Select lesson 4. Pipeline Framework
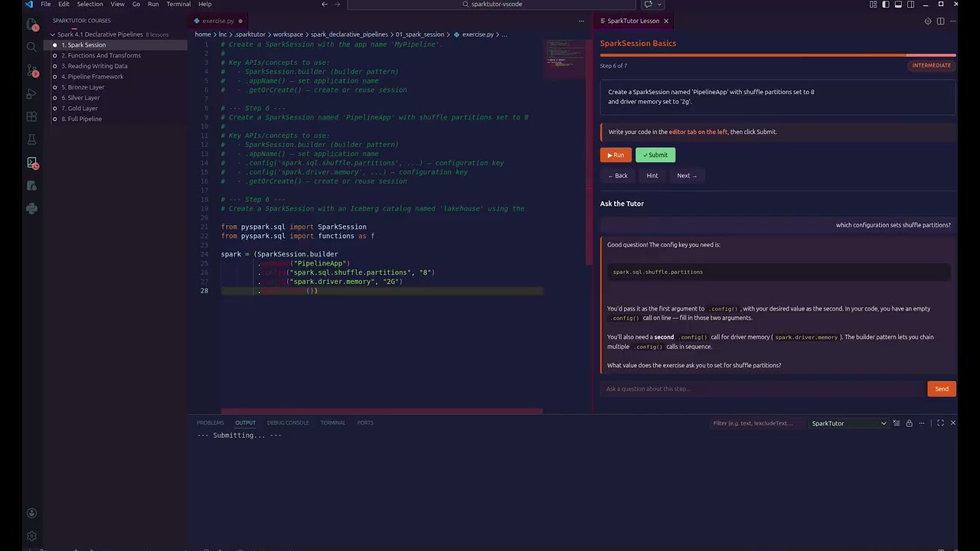 click(93, 77)
